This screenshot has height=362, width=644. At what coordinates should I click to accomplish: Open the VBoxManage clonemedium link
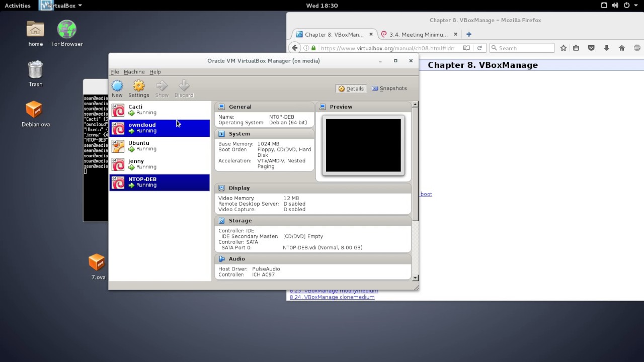coord(332,297)
